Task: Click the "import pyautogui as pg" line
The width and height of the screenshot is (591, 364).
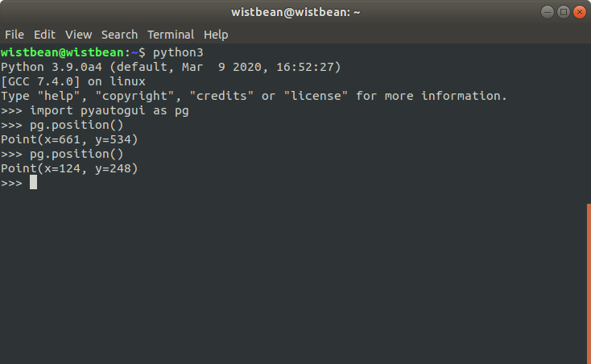Action: pos(109,110)
